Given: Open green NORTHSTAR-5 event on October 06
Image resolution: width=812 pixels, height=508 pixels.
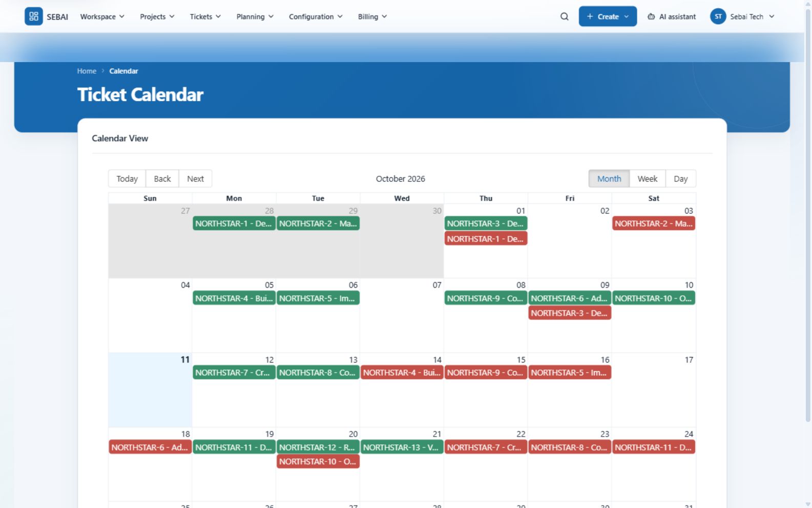Looking at the screenshot, I should pos(318,298).
